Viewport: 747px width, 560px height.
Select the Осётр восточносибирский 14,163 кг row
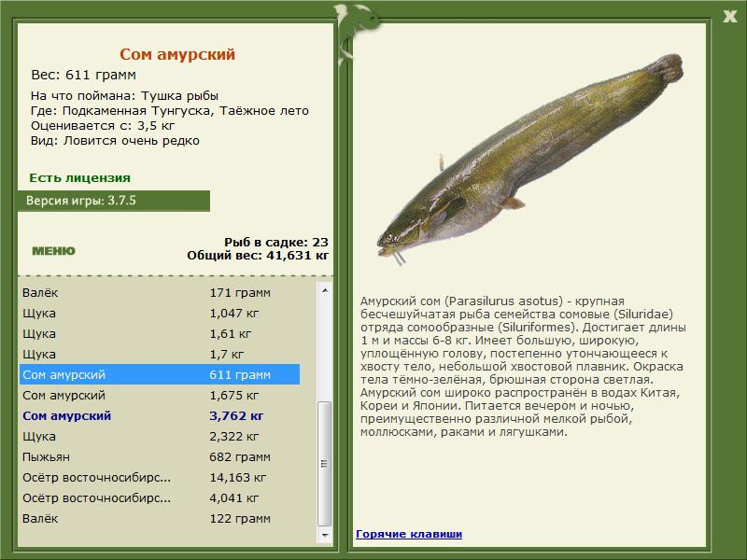[160, 477]
